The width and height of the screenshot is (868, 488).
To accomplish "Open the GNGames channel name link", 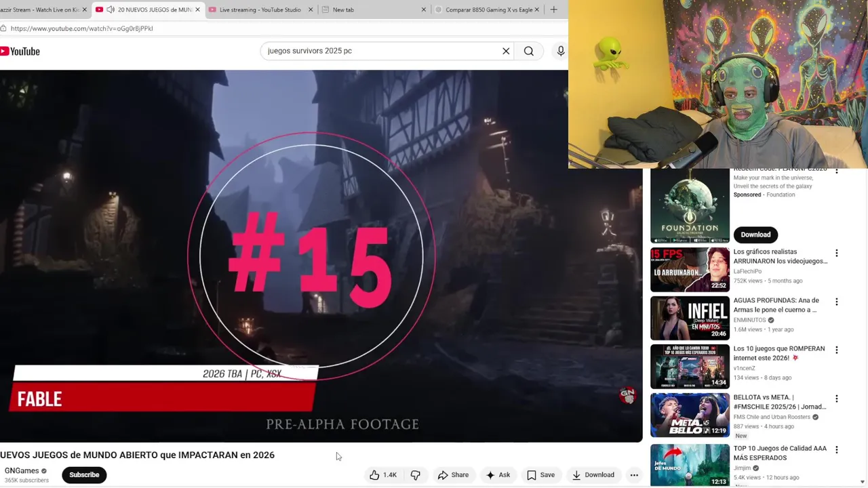I will 22,471.
